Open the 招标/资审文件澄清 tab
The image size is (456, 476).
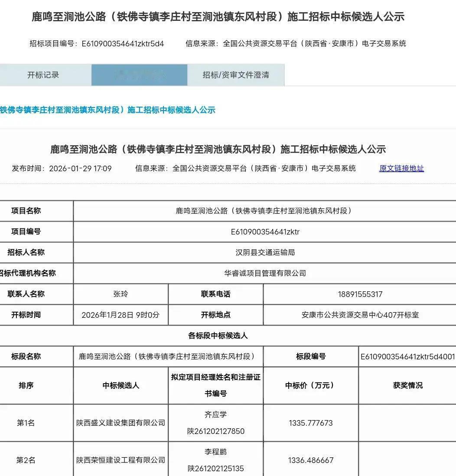[x=236, y=75]
